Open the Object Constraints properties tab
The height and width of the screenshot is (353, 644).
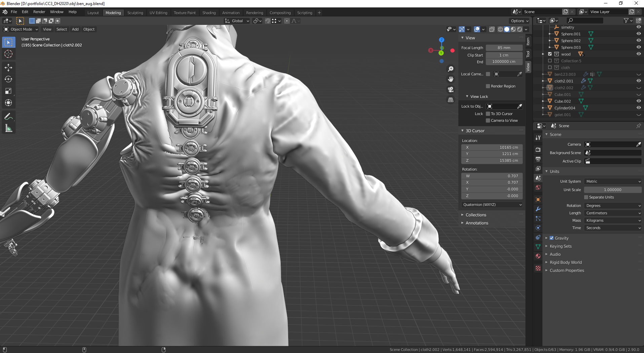[538, 237]
